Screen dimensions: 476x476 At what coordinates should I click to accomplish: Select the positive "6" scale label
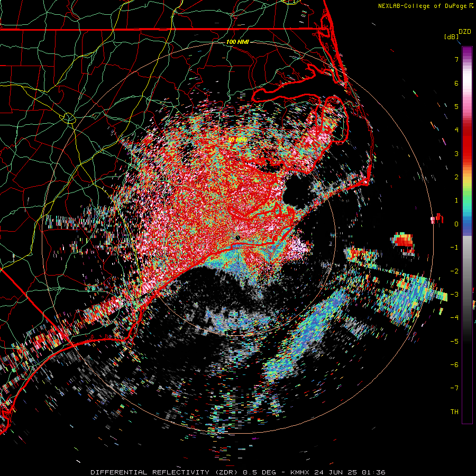(456, 83)
